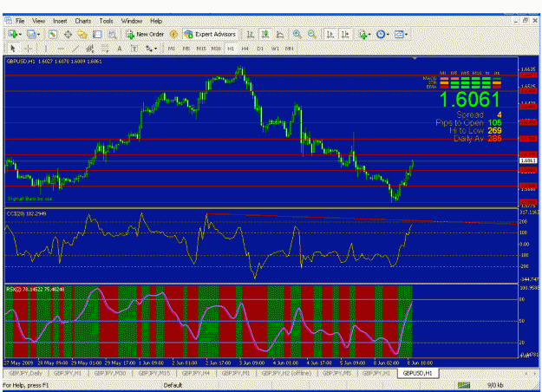Click the Indicators list icon

(x=362, y=34)
